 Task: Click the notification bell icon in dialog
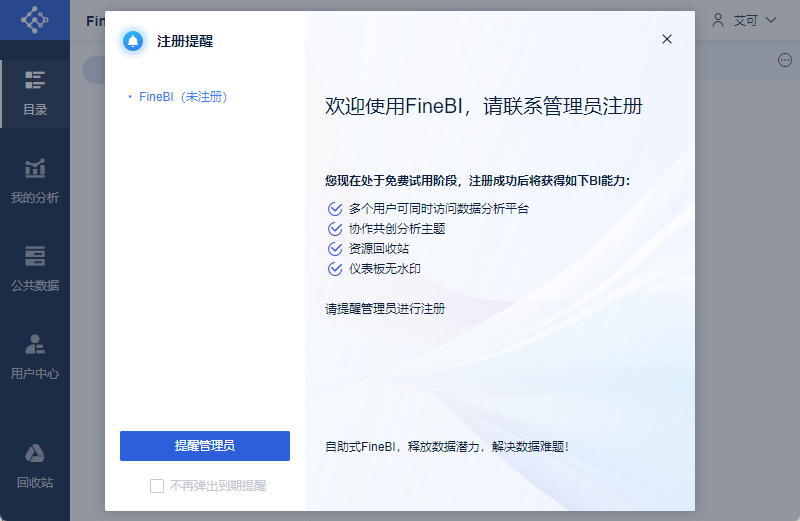(133, 41)
